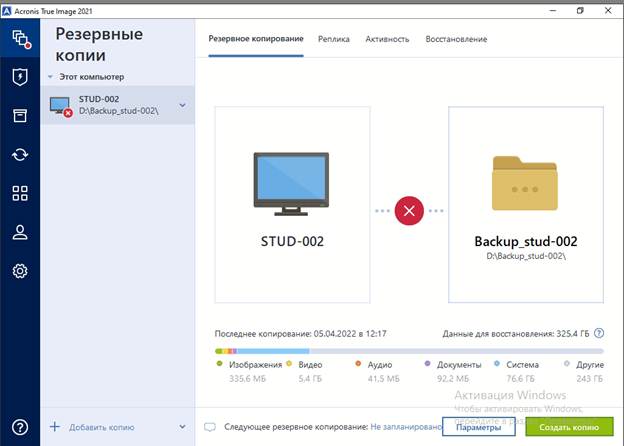Click the red error circle between source and destination

pos(409,211)
